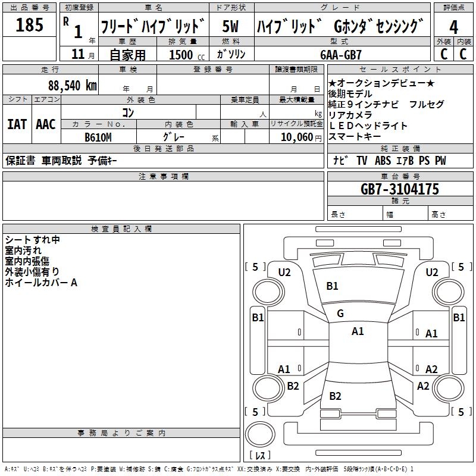Click the damage code legend at the bottom
Screen dimensions: 476x476
click(209, 469)
